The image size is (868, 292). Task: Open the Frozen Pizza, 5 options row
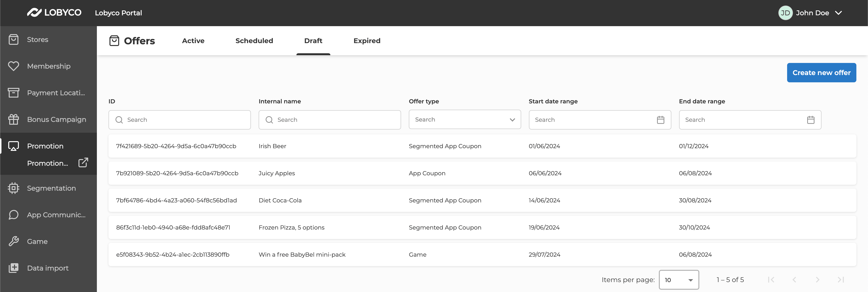482,227
